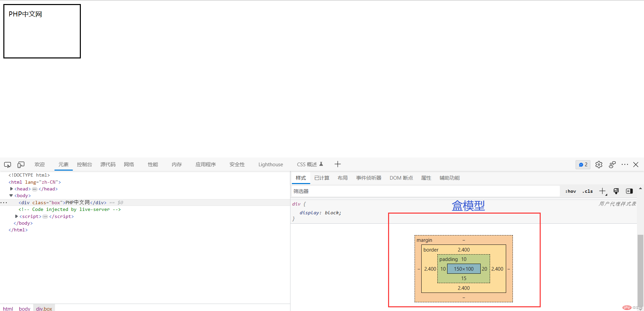The width and height of the screenshot is (644, 311).
Task: Toggle :hov element state panel
Action: coord(571,191)
